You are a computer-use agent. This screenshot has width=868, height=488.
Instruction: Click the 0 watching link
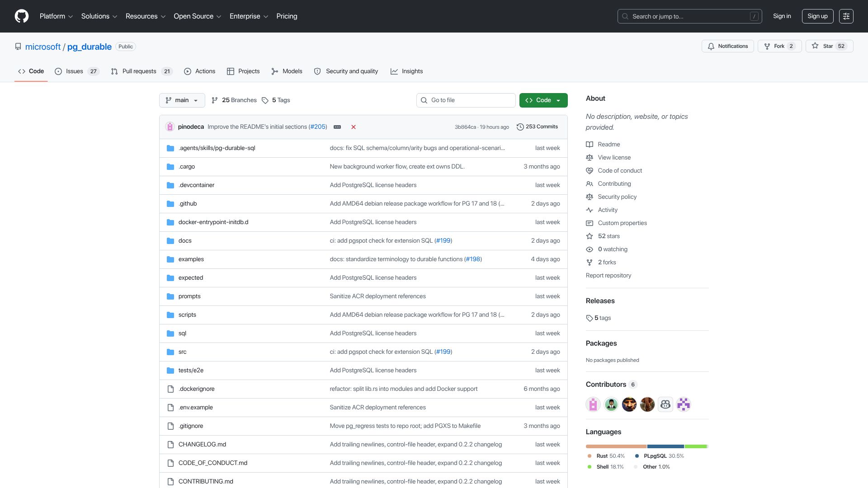607,249
